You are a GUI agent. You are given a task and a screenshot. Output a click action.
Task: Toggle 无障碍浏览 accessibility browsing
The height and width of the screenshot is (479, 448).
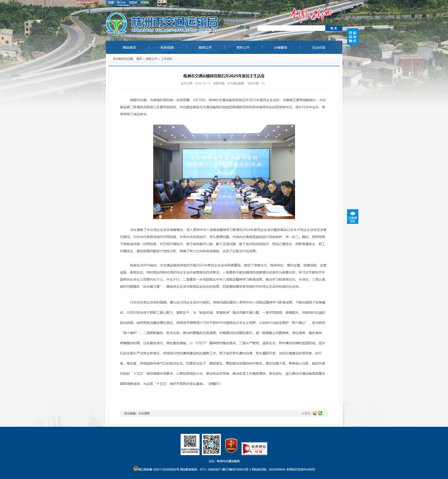point(352,216)
